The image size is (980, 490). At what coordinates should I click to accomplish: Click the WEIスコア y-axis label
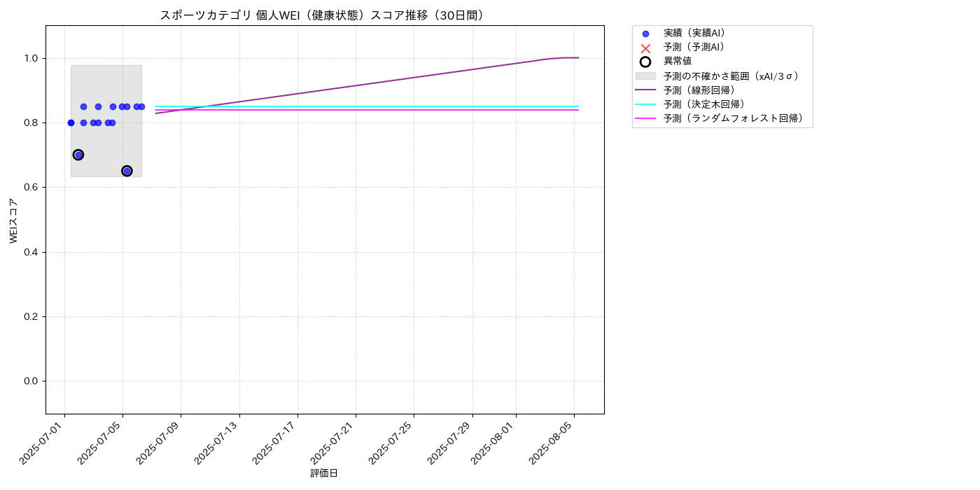[14, 220]
